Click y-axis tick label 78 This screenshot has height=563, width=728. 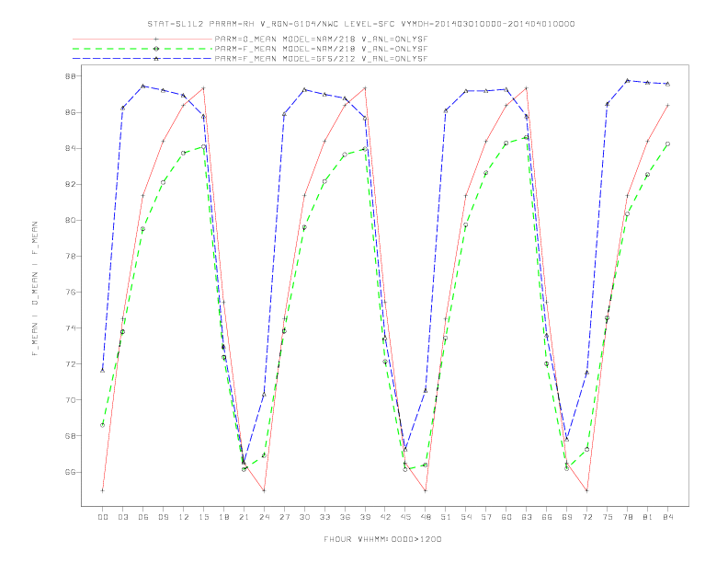[x=70, y=256]
